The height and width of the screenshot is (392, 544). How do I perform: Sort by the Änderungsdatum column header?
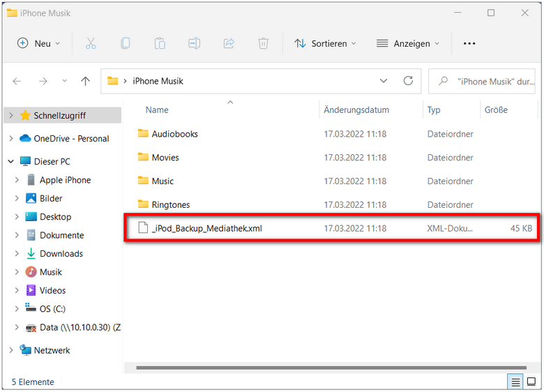(x=356, y=110)
